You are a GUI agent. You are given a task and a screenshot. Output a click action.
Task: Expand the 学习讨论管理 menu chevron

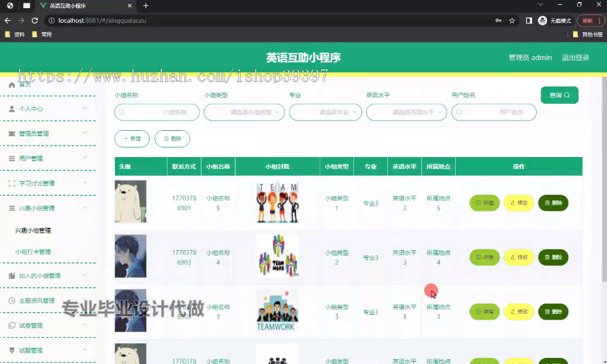pyautogui.click(x=85, y=183)
